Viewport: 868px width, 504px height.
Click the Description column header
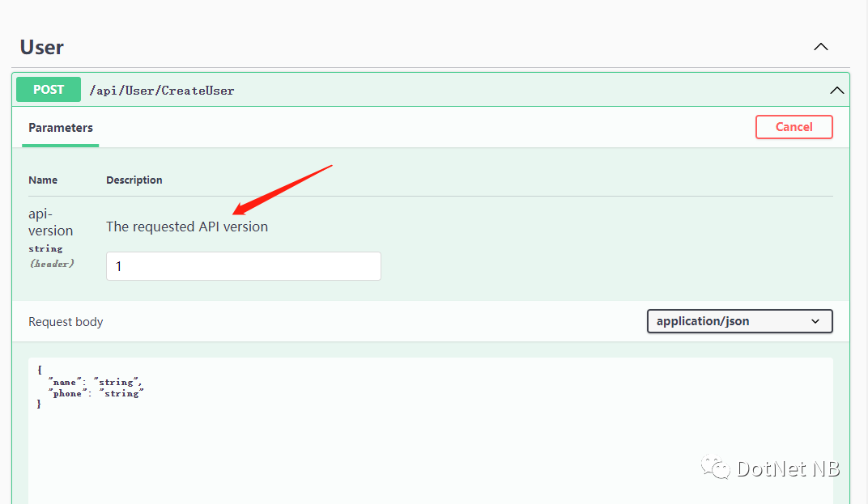(x=134, y=180)
